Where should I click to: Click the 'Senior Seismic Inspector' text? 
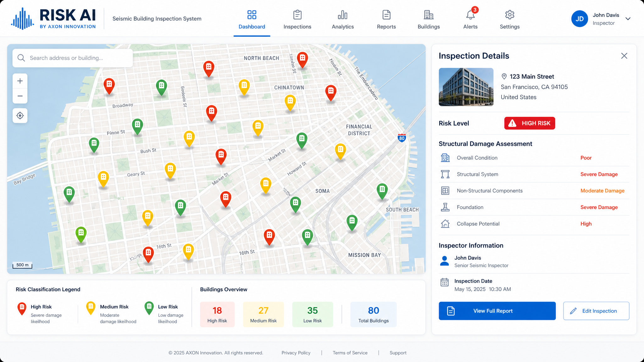pos(481,266)
